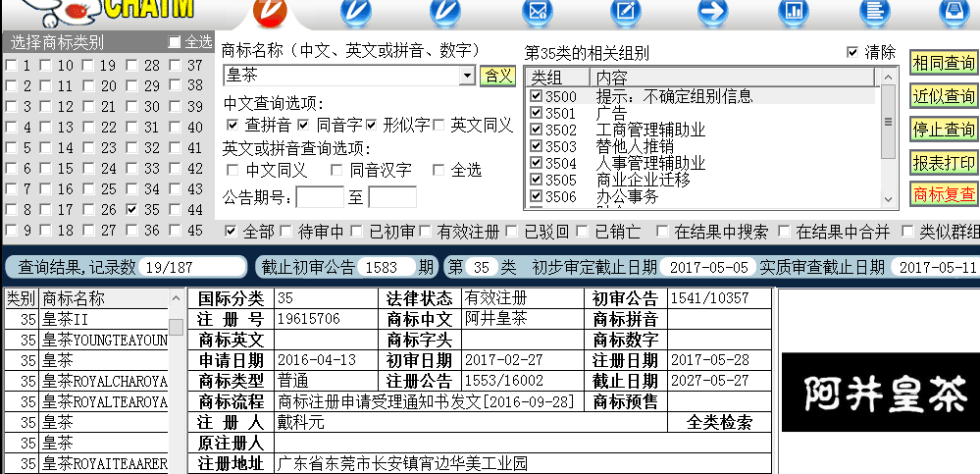
Task: Click the trademark name input field 皇茶
Action: (342, 76)
